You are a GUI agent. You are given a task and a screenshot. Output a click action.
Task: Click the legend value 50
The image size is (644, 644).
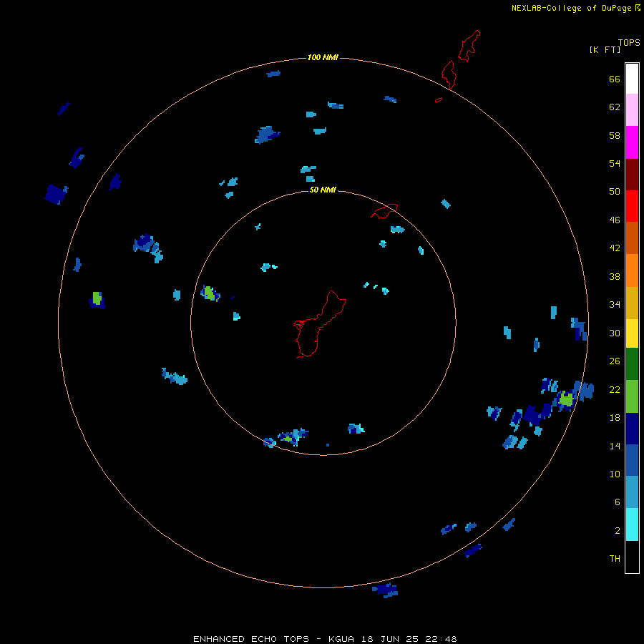tap(615, 192)
